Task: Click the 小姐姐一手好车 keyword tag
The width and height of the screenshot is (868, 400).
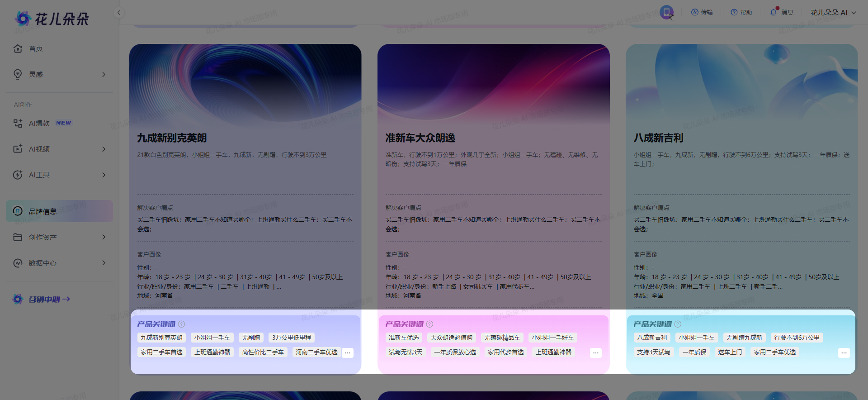Action: tap(552, 338)
